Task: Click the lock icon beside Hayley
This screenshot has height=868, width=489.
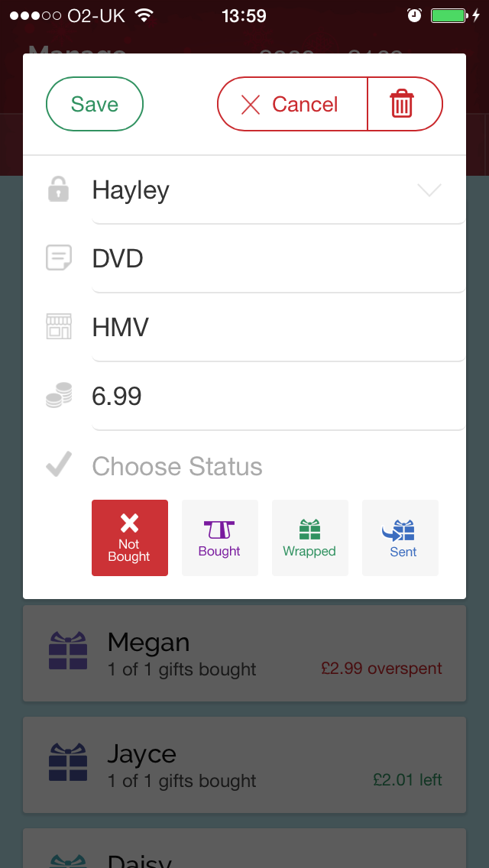Action: 58,189
